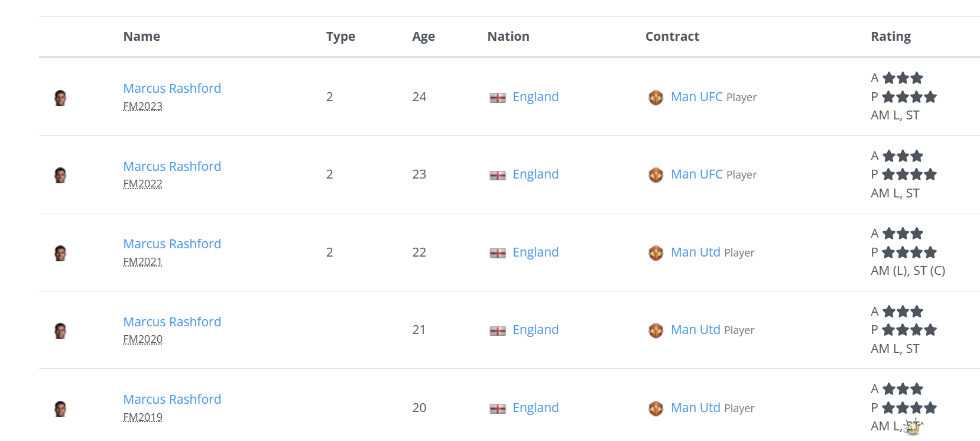Open Marcus Rashford FM2019 profile link

(x=172, y=399)
